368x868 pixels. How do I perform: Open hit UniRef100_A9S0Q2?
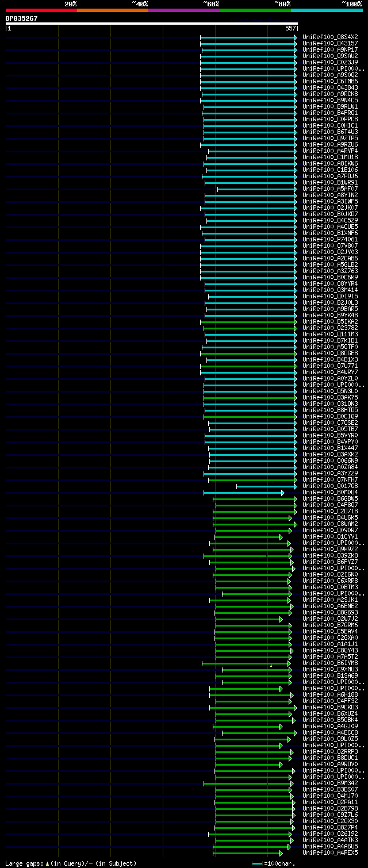[x=330, y=75]
